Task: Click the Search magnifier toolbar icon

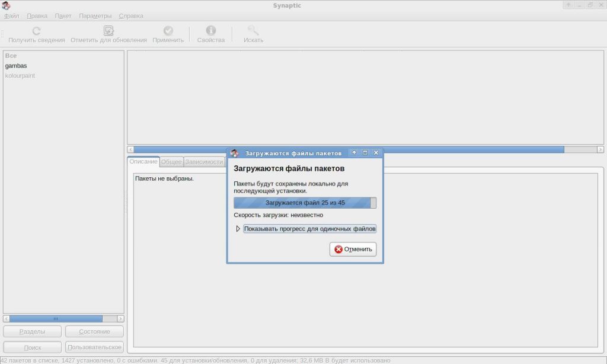Action: click(253, 30)
